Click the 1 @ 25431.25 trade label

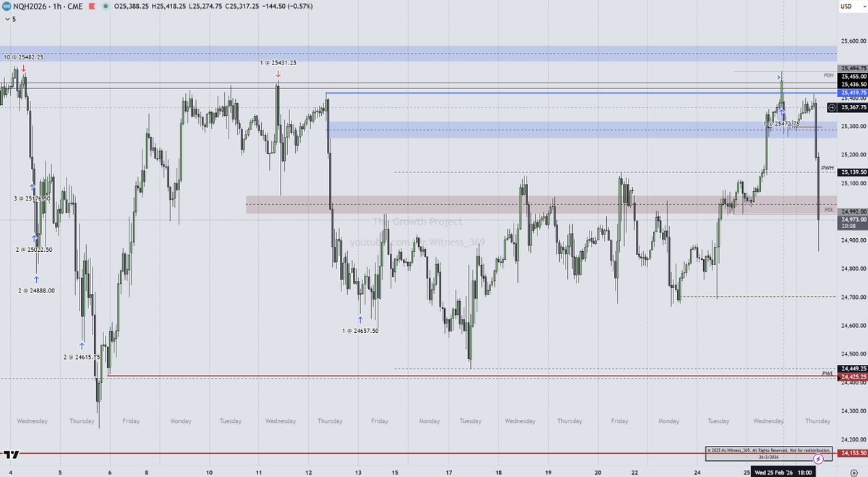[x=278, y=63]
